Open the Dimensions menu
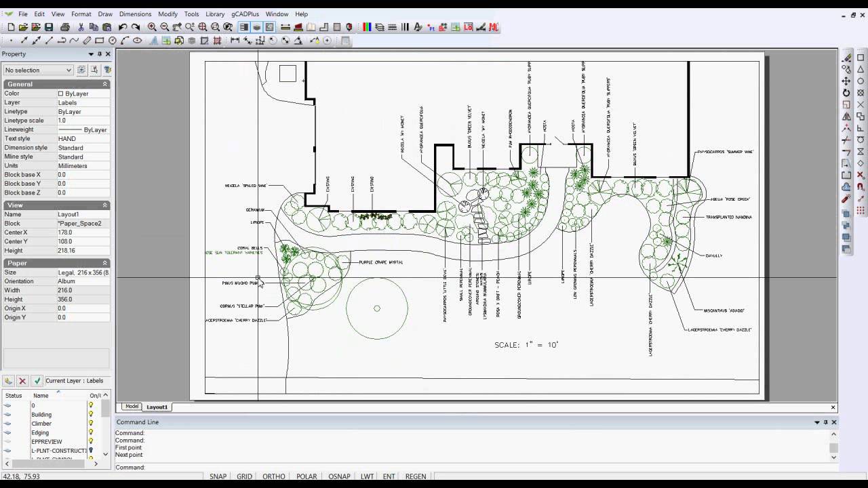The width and height of the screenshot is (868, 488). click(x=136, y=14)
